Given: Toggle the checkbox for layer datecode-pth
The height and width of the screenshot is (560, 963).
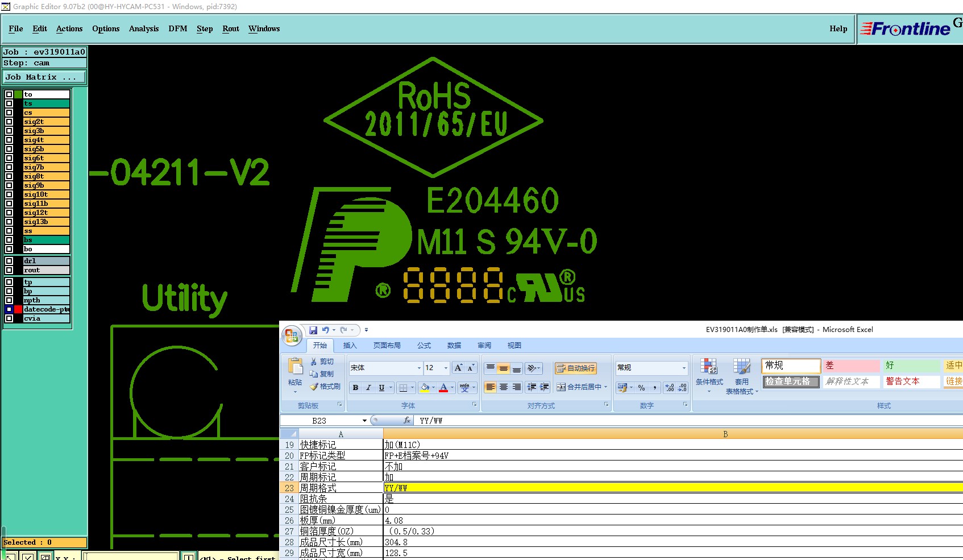Looking at the screenshot, I should click(9, 309).
